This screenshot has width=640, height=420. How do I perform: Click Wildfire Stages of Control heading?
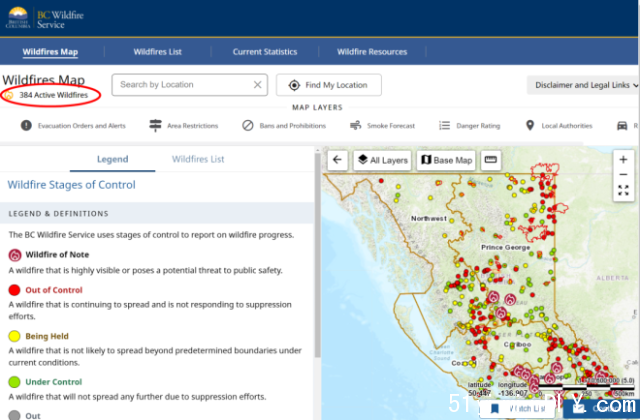[71, 185]
